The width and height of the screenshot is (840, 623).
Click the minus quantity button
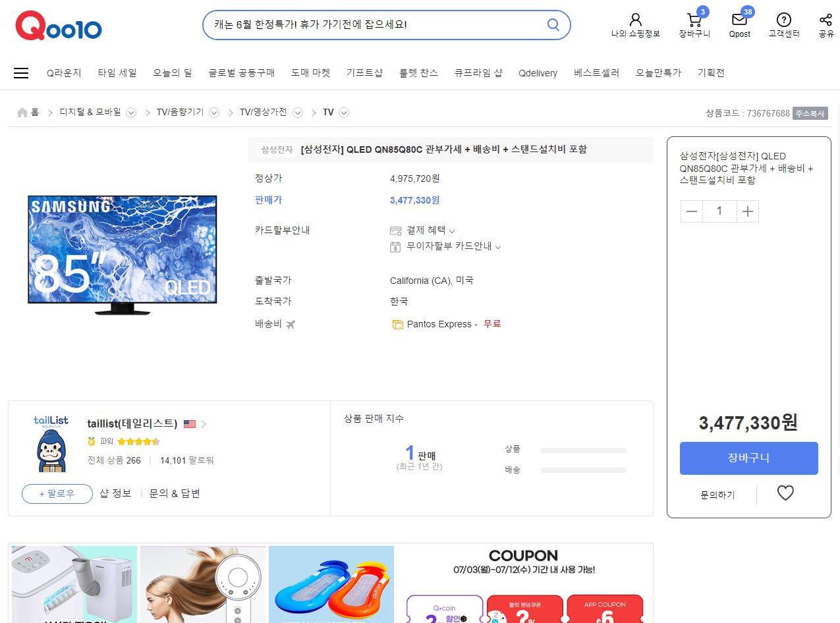692,211
